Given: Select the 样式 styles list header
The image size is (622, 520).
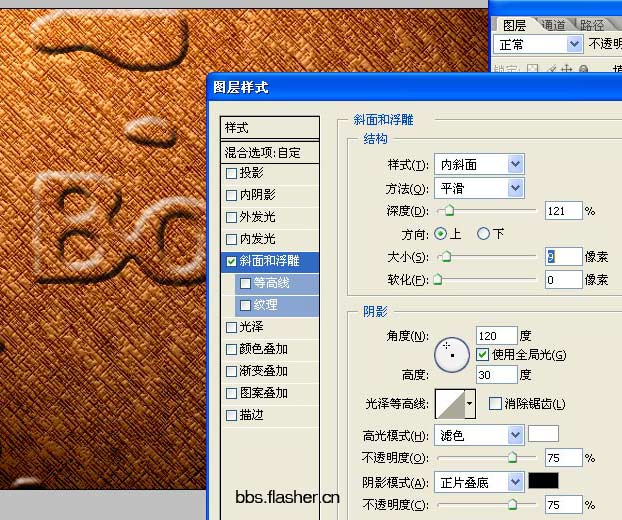Looking at the screenshot, I should [x=270, y=128].
